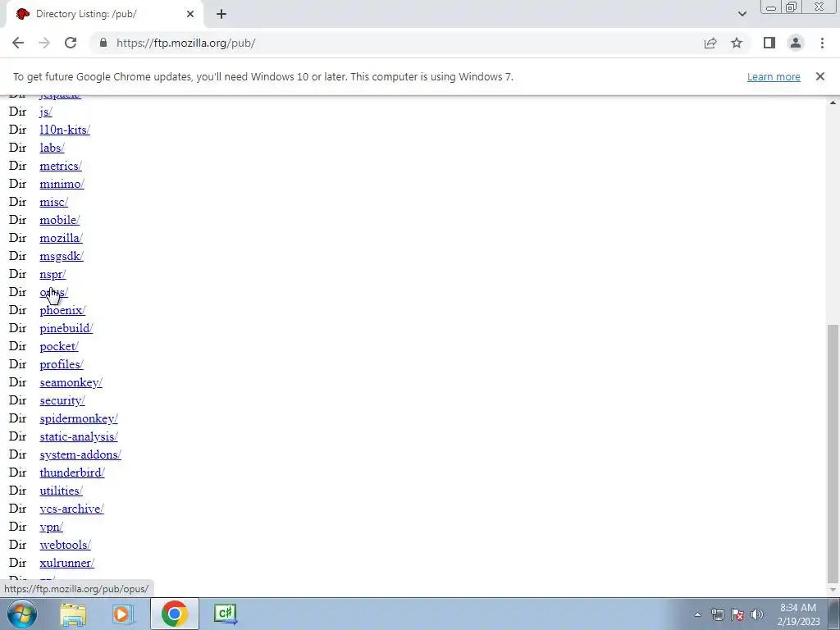The image size is (840, 630).
Task: Open the mozilla/ directory link
Action: [x=61, y=238]
